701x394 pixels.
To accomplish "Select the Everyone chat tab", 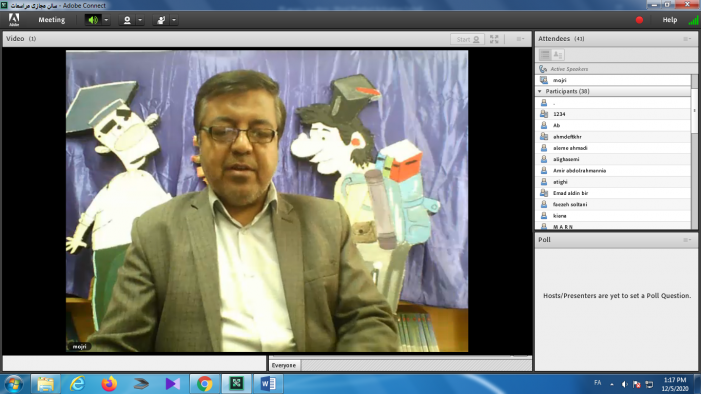I will 284,365.
